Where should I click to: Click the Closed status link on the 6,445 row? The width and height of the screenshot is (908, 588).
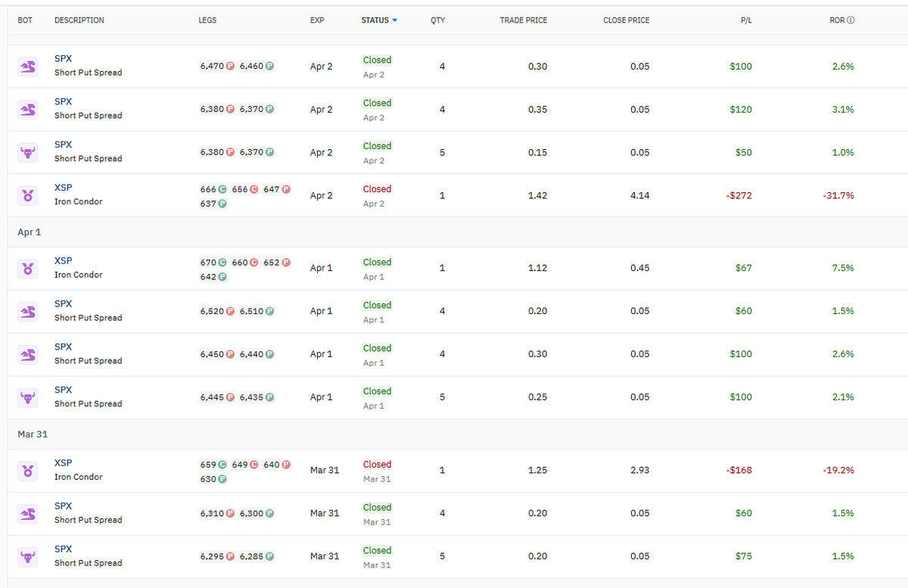pos(377,391)
